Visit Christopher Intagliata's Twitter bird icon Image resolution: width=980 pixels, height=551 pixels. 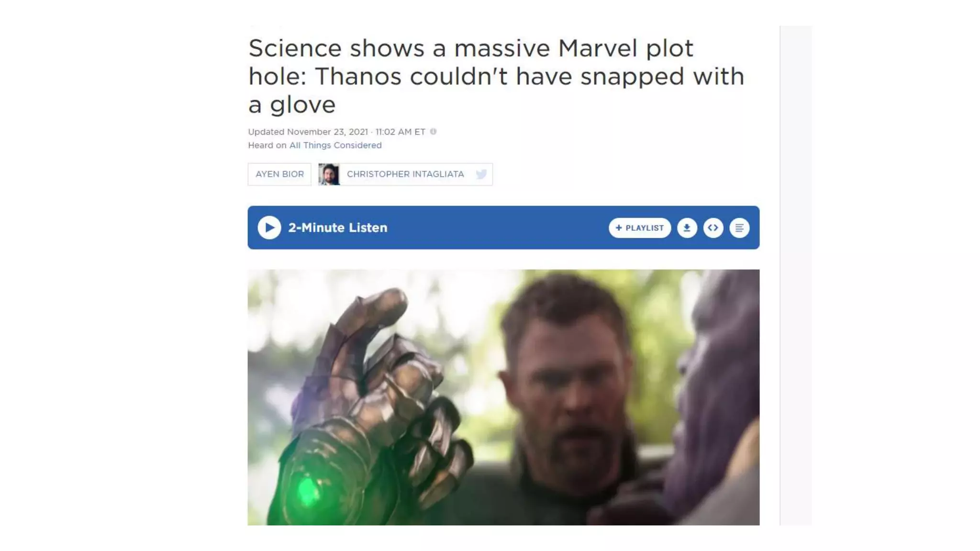481,174
